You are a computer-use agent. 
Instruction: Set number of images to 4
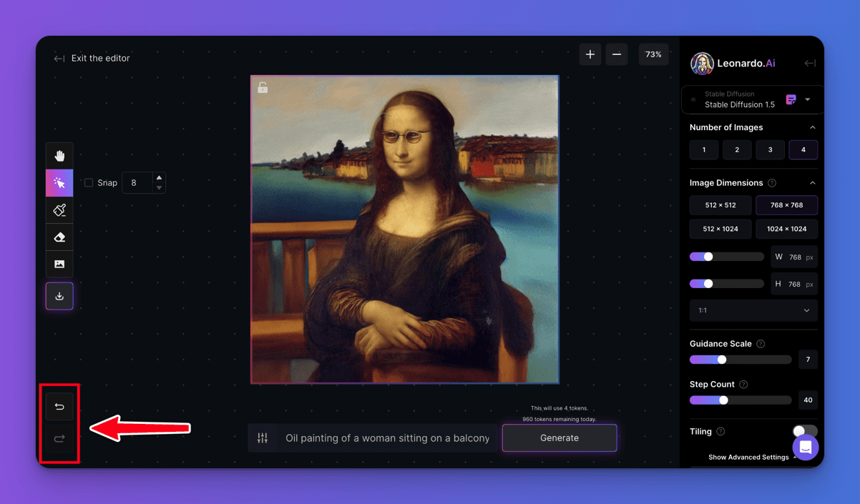pyautogui.click(x=803, y=150)
